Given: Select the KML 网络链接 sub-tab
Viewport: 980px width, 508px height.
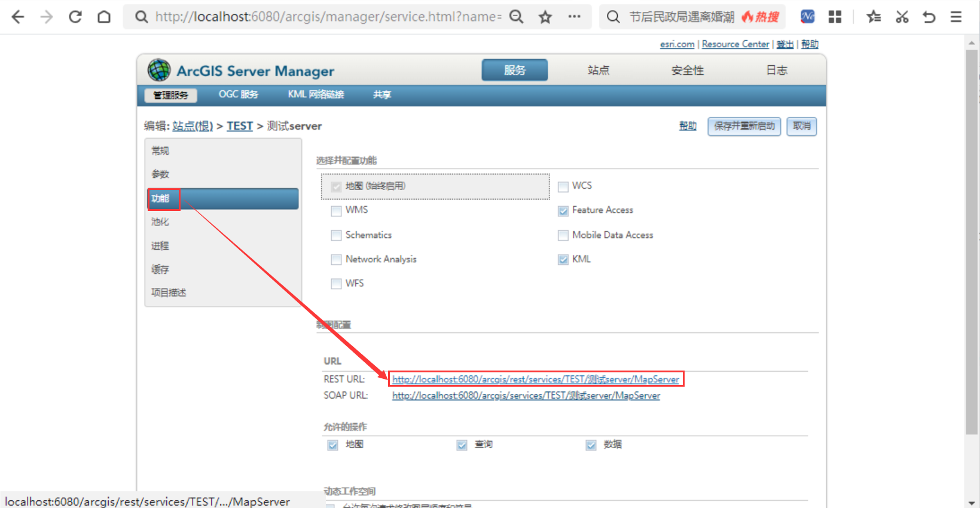Looking at the screenshot, I should tap(316, 94).
